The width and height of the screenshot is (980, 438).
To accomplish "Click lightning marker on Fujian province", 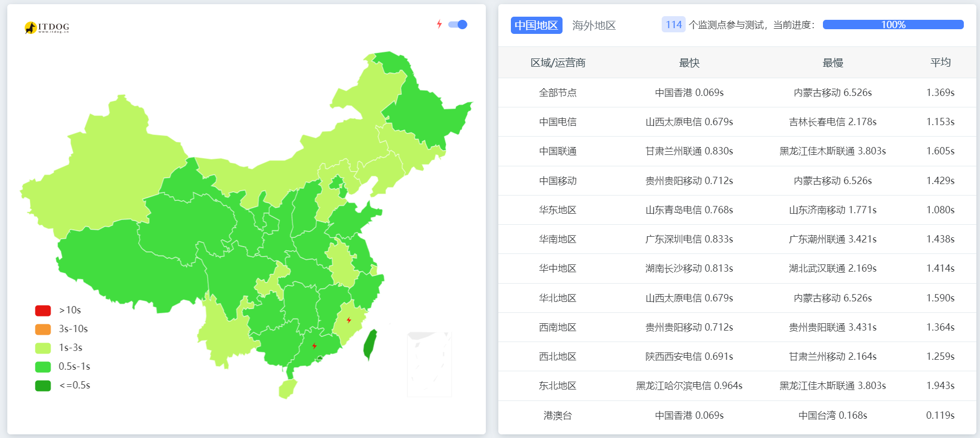I will [x=349, y=320].
